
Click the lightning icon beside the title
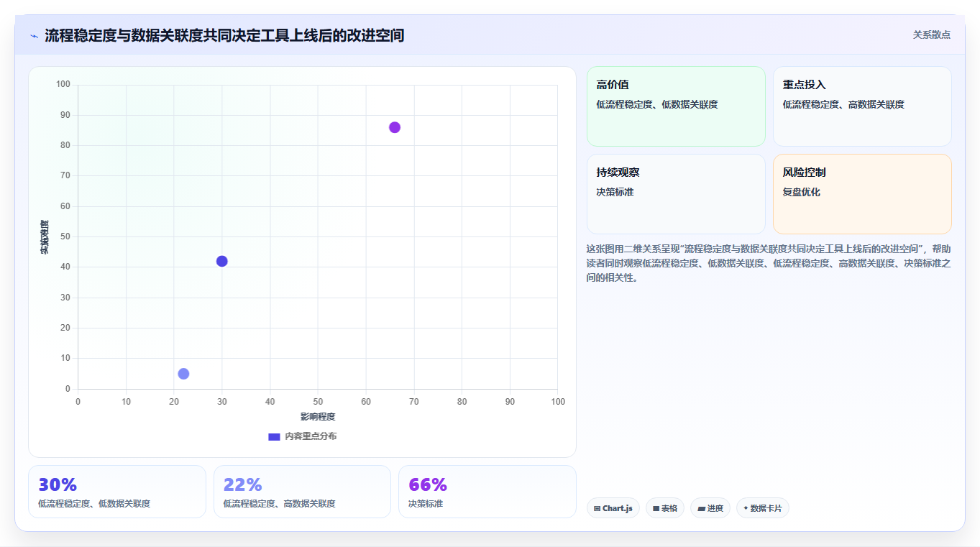tap(34, 36)
